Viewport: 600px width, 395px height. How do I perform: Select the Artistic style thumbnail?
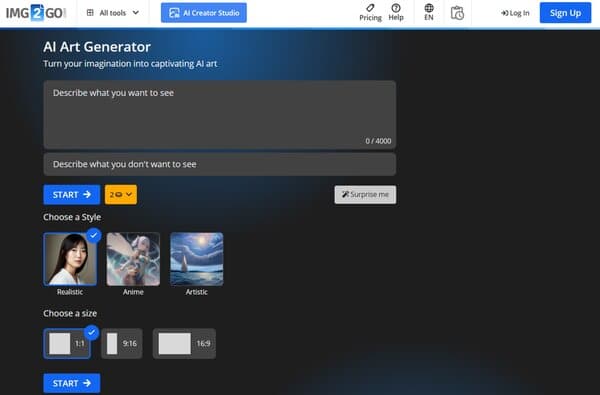197,259
